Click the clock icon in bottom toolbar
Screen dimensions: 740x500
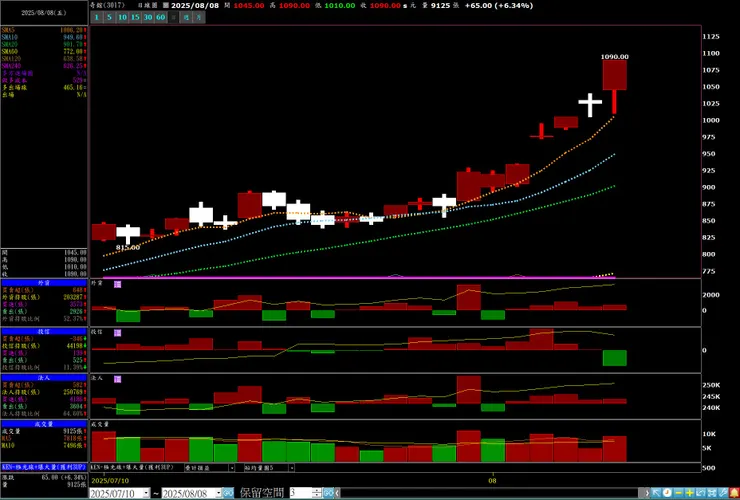pos(667,493)
